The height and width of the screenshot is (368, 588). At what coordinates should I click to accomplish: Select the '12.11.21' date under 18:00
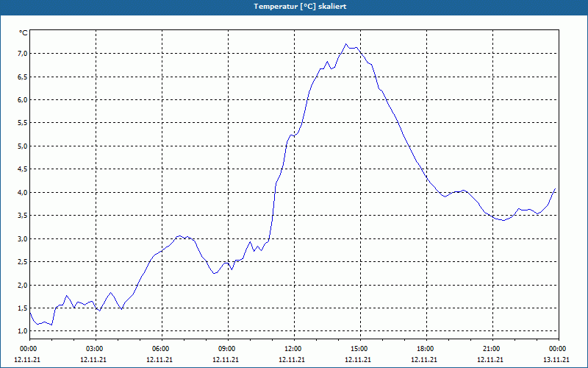tap(424, 359)
